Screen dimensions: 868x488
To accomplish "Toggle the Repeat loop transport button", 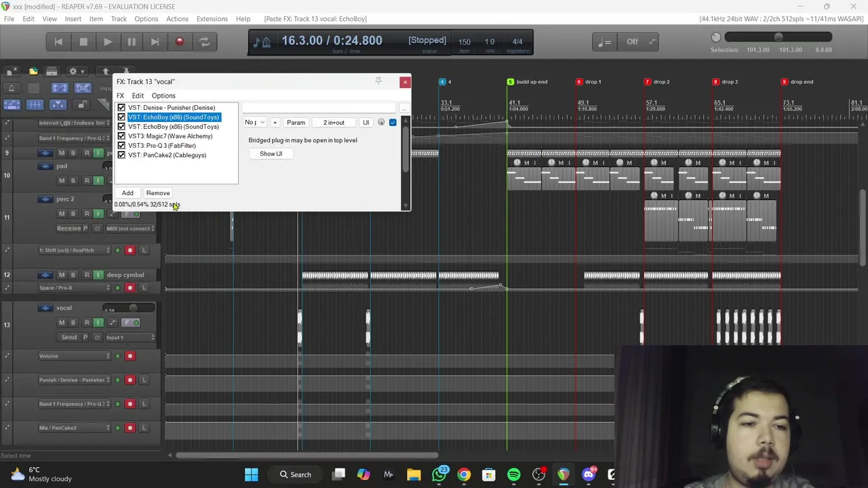I will pos(204,42).
